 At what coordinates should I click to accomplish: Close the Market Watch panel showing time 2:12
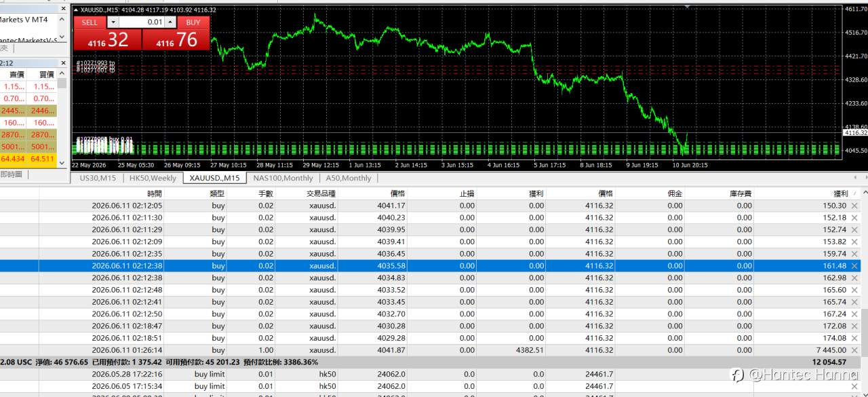pyautogui.click(x=63, y=62)
